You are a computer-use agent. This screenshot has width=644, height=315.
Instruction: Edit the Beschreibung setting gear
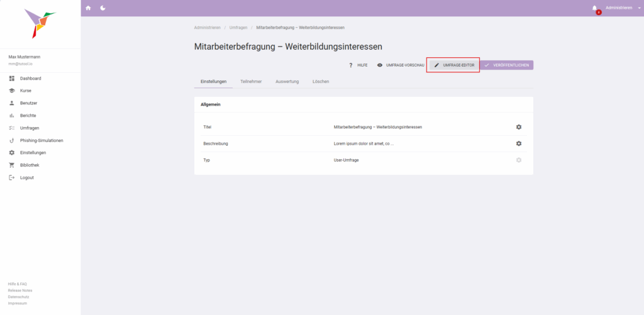click(x=519, y=143)
